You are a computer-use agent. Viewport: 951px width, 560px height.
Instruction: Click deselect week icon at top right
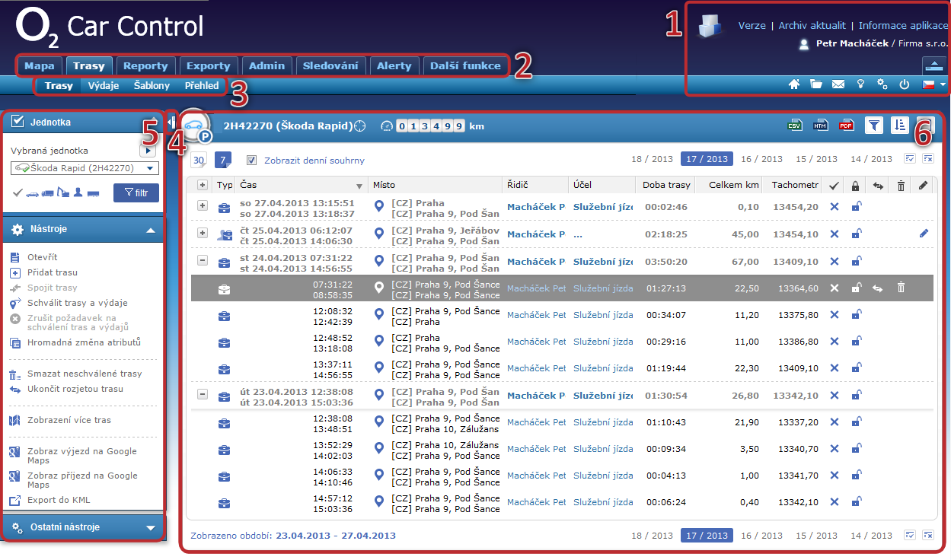(928, 159)
